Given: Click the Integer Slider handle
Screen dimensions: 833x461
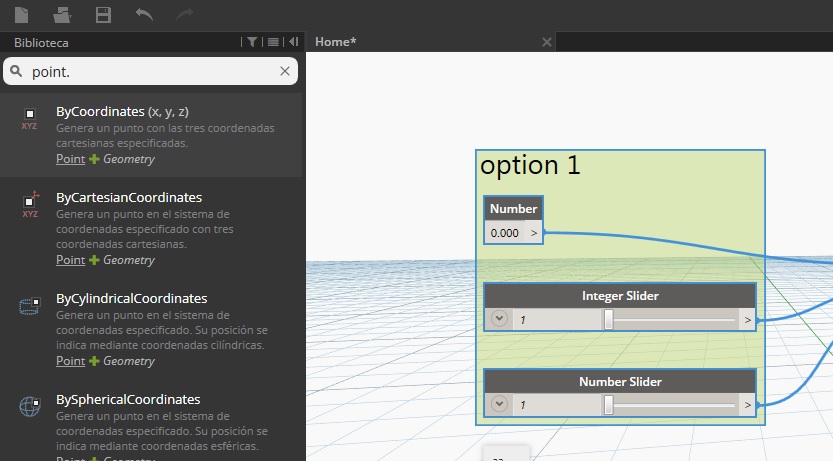Looking at the screenshot, I should click(608, 320).
